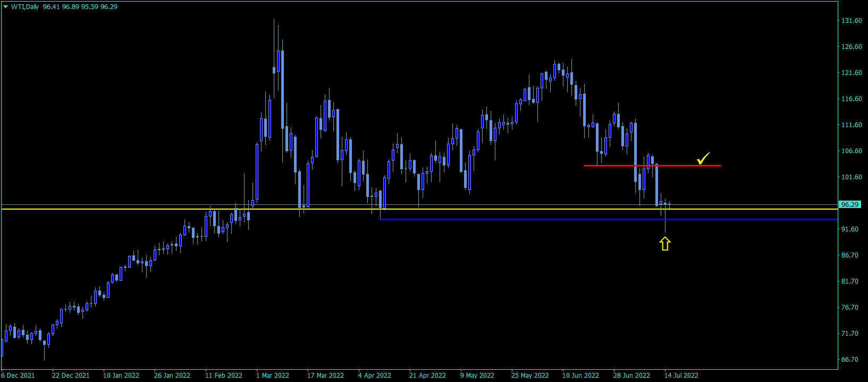Click the 4 Apr 2022 date label
Image resolution: width=868 pixels, height=382 pixels.
coord(375,376)
